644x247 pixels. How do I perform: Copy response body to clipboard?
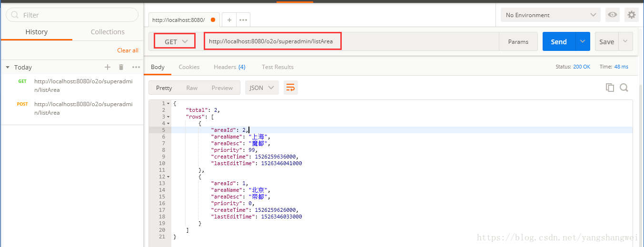pyautogui.click(x=610, y=88)
